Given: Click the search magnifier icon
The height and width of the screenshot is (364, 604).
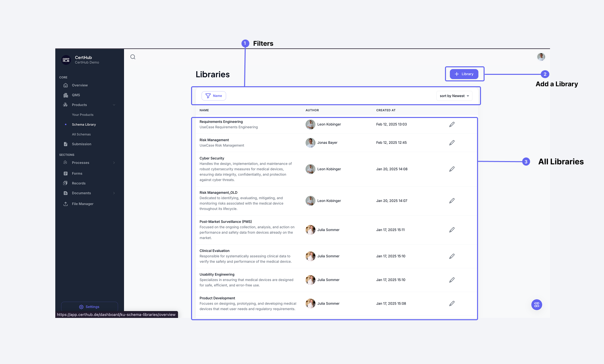Looking at the screenshot, I should click(133, 57).
